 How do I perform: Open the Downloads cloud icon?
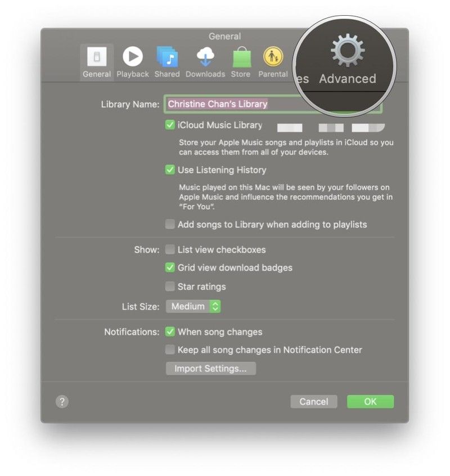[x=205, y=57]
